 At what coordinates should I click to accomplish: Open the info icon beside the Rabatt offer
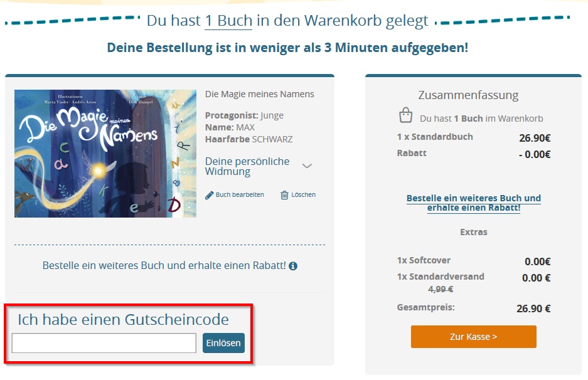click(x=293, y=266)
